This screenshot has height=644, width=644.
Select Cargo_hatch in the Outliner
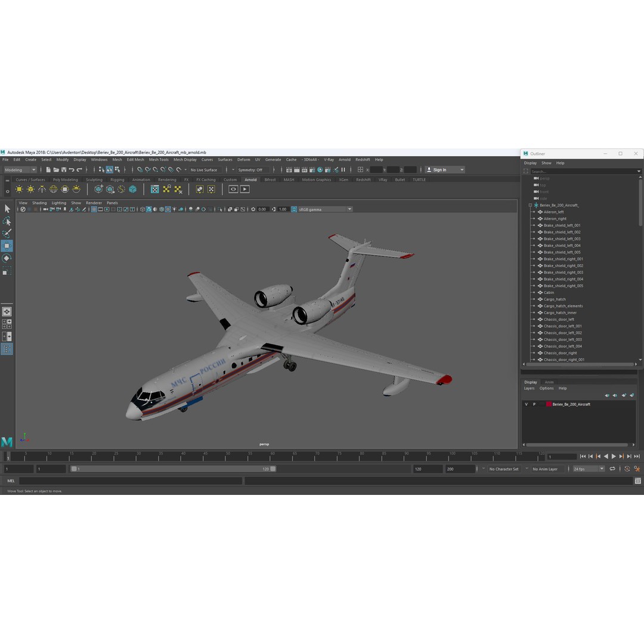(x=555, y=299)
